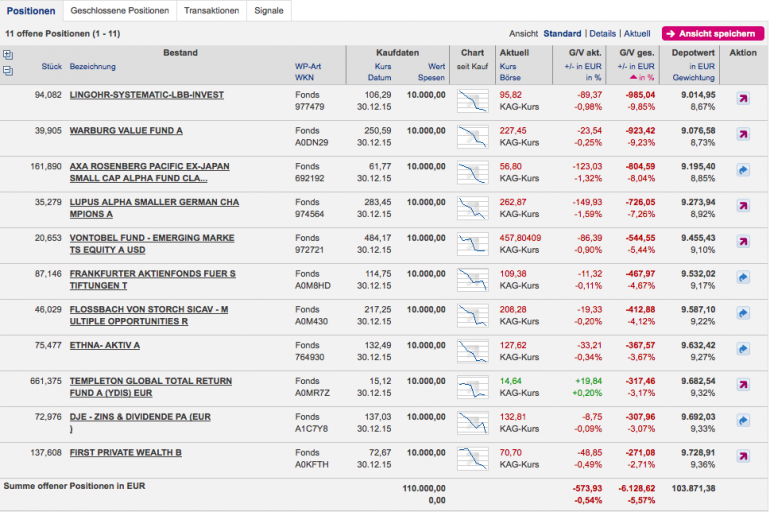The image size is (770, 512).
Task: Click action arrow for FLOSSBACH VON STORCH row
Action: [743, 314]
